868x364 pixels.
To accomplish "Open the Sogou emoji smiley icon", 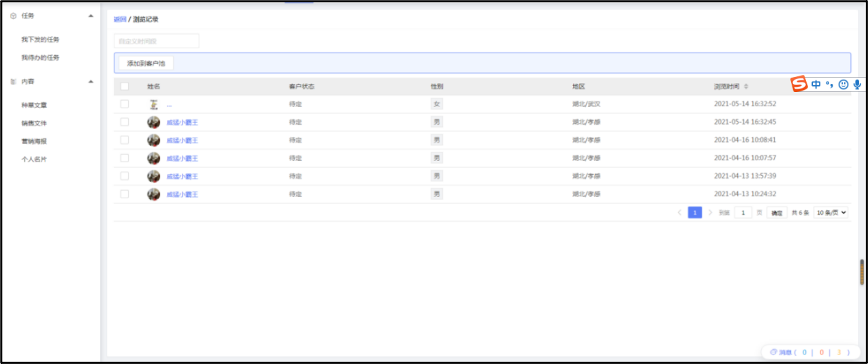I will [x=843, y=85].
